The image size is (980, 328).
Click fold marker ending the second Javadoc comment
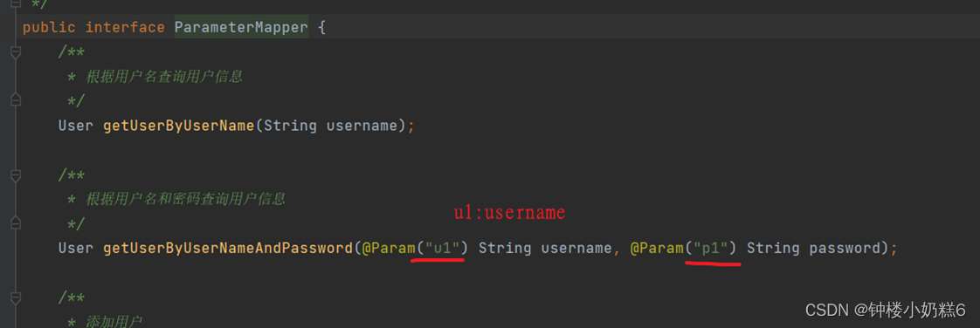(16, 223)
